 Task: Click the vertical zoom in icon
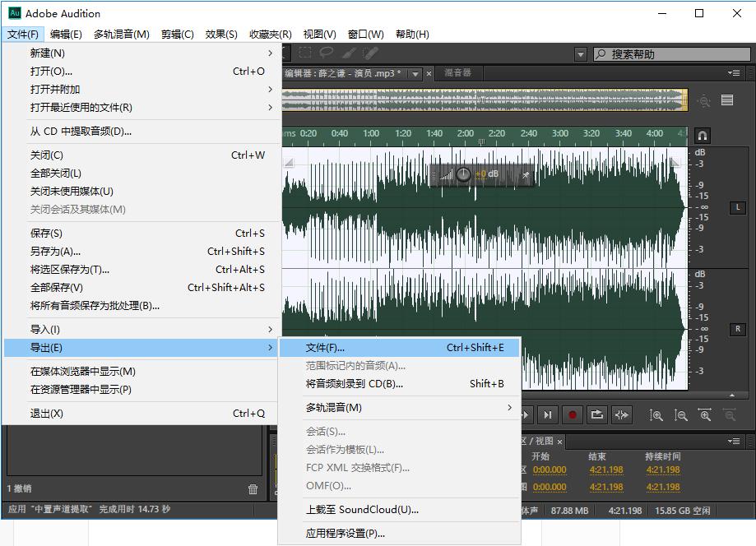[656, 415]
